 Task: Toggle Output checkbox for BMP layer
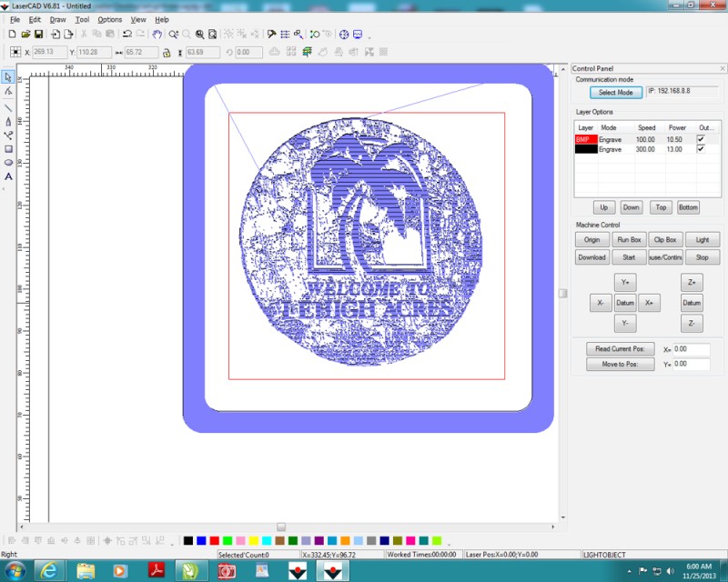(x=701, y=139)
